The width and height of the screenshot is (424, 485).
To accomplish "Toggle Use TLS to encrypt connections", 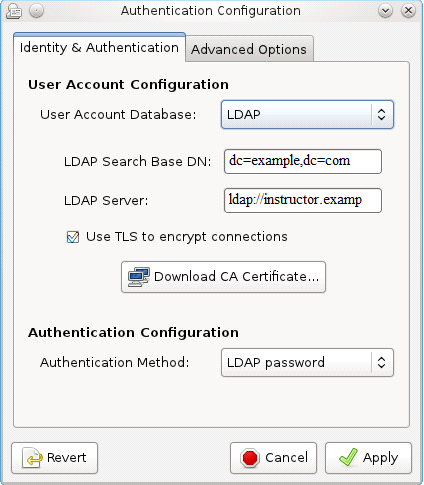I will [x=73, y=237].
